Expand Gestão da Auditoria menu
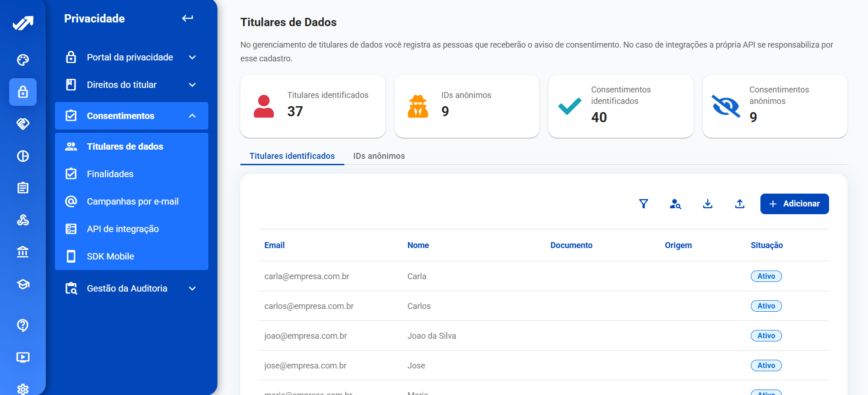Screen dimensions: 868x395 pos(192,288)
